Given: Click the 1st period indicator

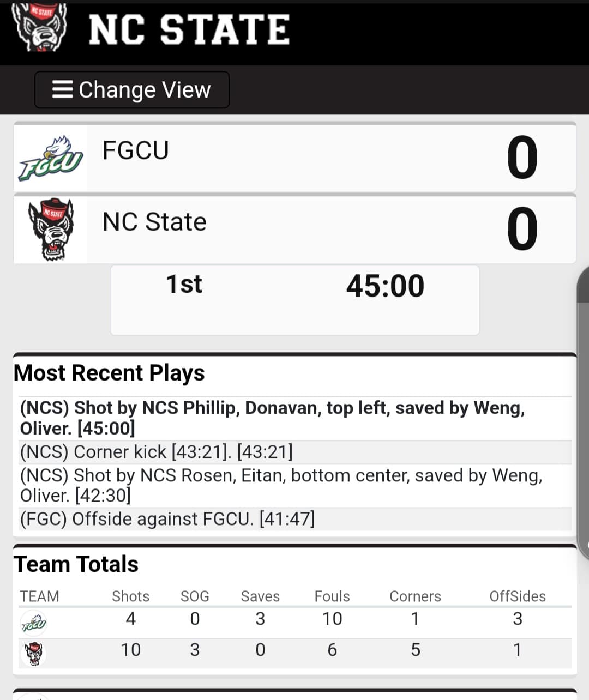Looking at the screenshot, I should tap(184, 285).
